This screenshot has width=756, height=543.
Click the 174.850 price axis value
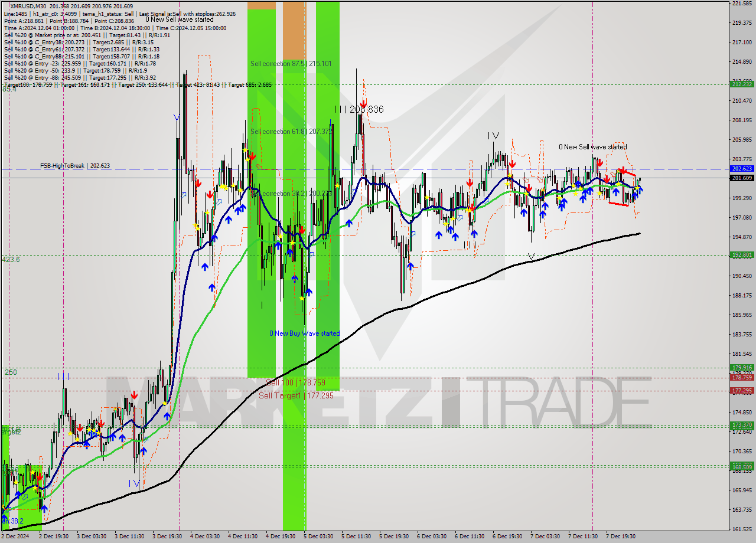(x=741, y=413)
